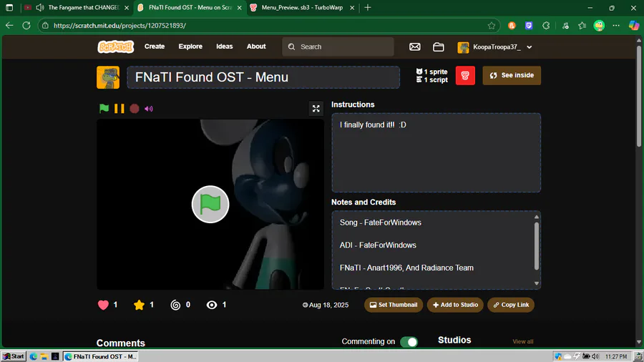Open browser tab actions menu icon
Image resolution: width=644 pixels, height=362 pixels.
(x=9, y=8)
